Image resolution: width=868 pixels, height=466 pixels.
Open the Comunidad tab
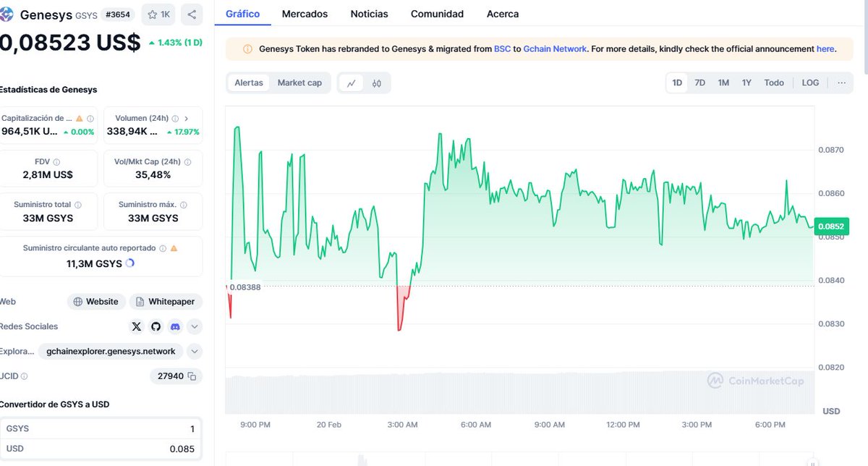(x=437, y=14)
